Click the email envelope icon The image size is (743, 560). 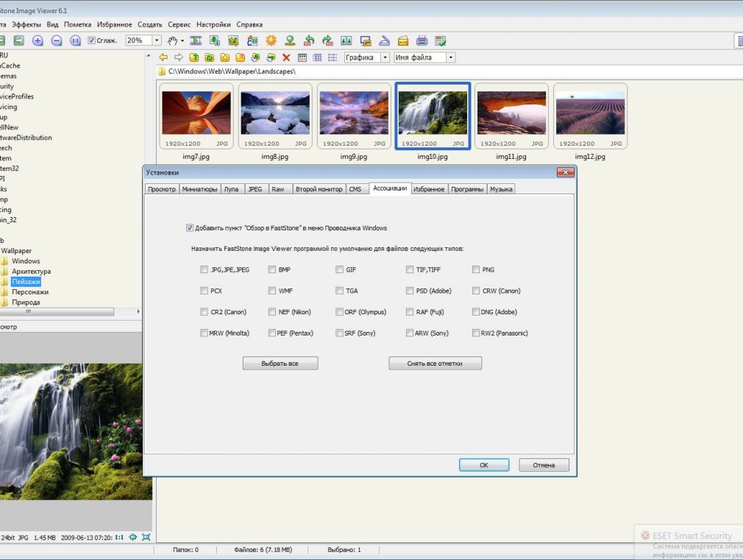click(x=403, y=40)
